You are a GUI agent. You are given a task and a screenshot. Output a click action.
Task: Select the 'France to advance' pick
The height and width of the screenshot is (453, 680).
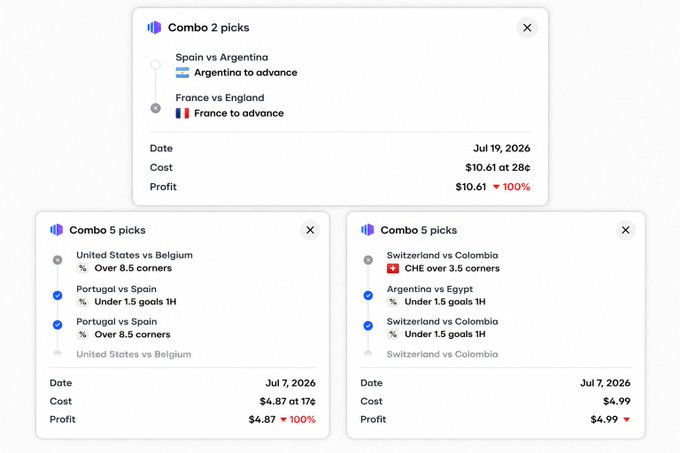pyautogui.click(x=239, y=113)
